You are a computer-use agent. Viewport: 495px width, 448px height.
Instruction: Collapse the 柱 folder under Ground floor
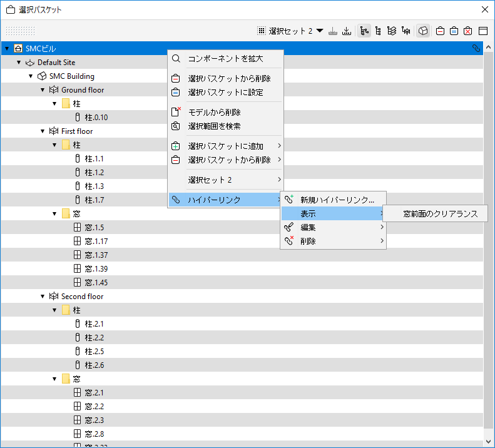click(54, 104)
